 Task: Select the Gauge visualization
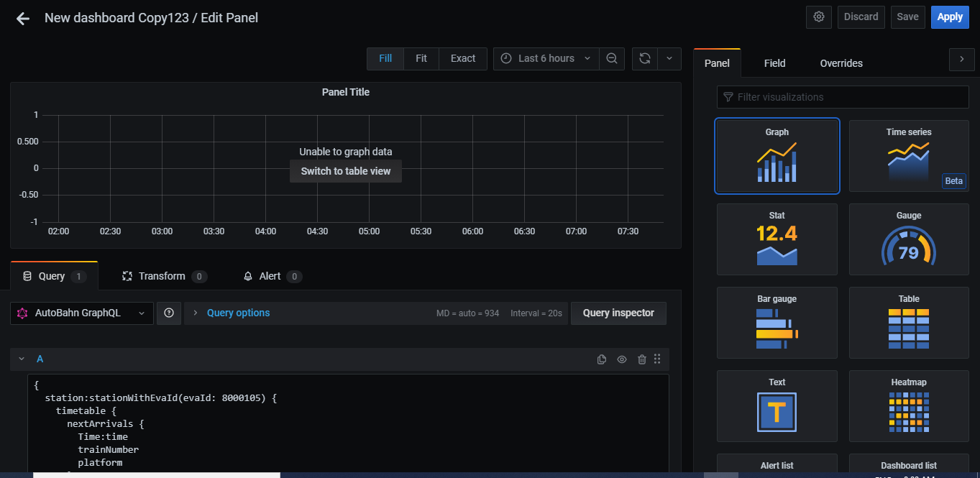(908, 239)
